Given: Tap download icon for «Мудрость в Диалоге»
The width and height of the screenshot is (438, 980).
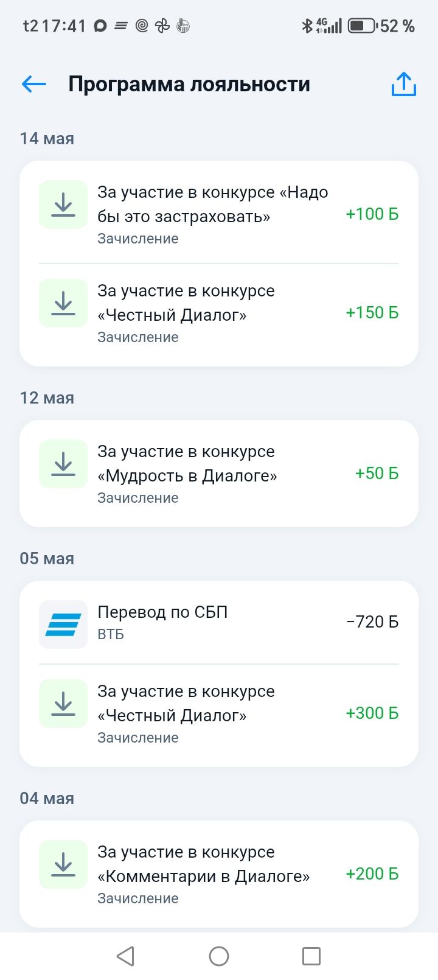Looking at the screenshot, I should (x=63, y=464).
